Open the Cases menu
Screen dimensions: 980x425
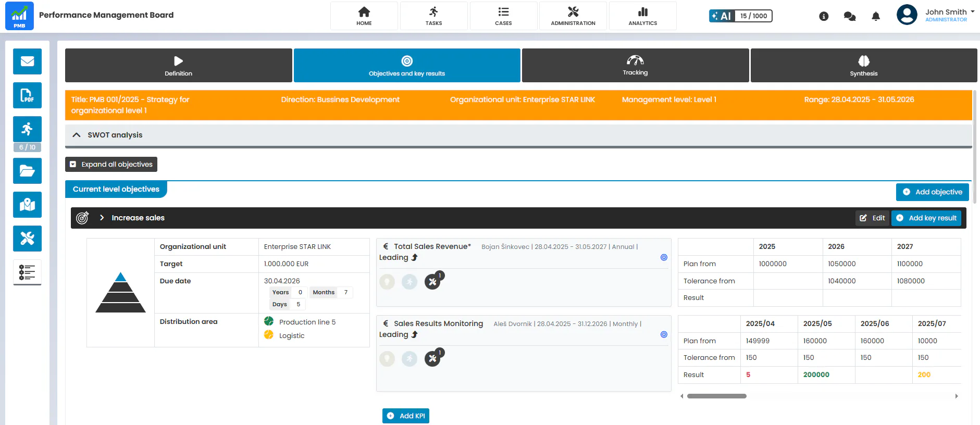coord(503,16)
